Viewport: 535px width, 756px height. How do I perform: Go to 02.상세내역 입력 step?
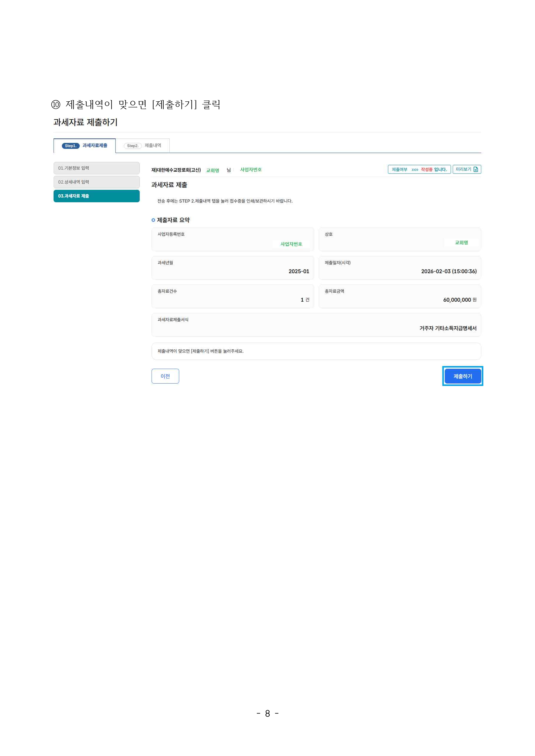tap(96, 182)
